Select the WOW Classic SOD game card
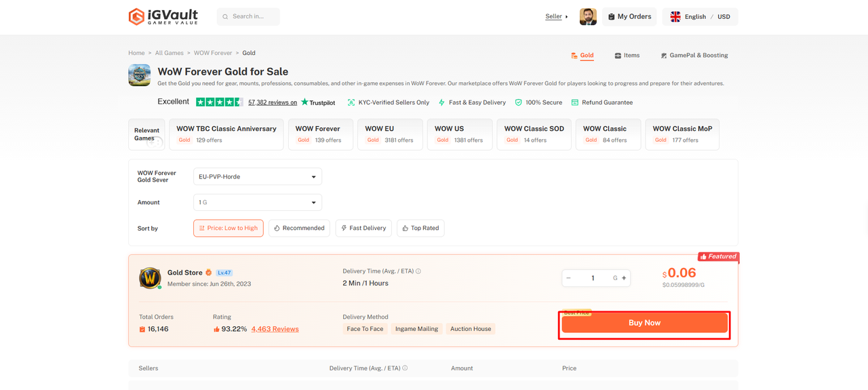The width and height of the screenshot is (868, 390). [534, 134]
